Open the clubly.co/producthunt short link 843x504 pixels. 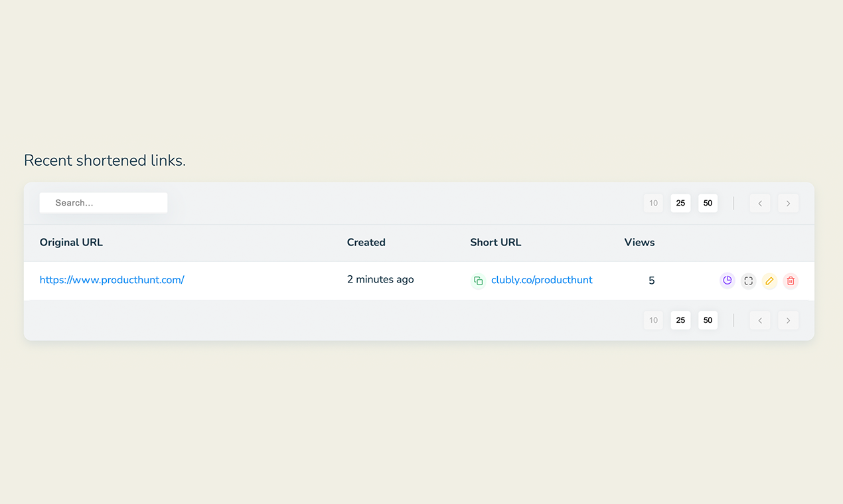point(542,280)
